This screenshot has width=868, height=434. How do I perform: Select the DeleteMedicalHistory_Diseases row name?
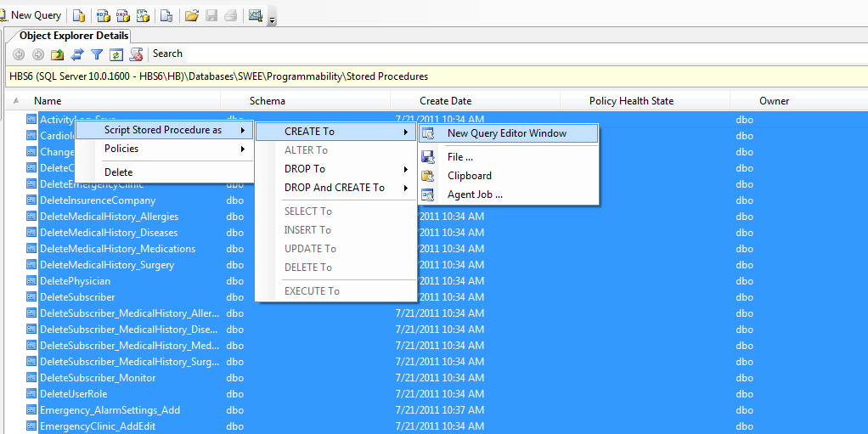coord(109,233)
